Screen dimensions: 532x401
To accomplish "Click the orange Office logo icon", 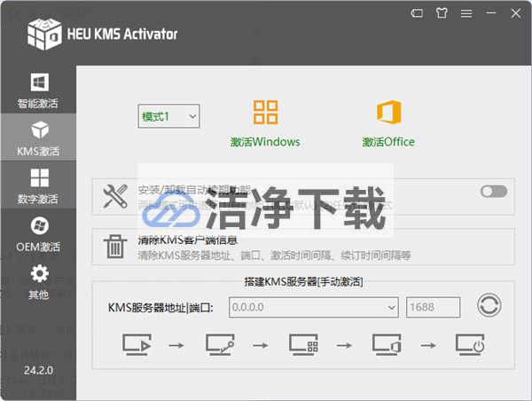I will pos(389,112).
